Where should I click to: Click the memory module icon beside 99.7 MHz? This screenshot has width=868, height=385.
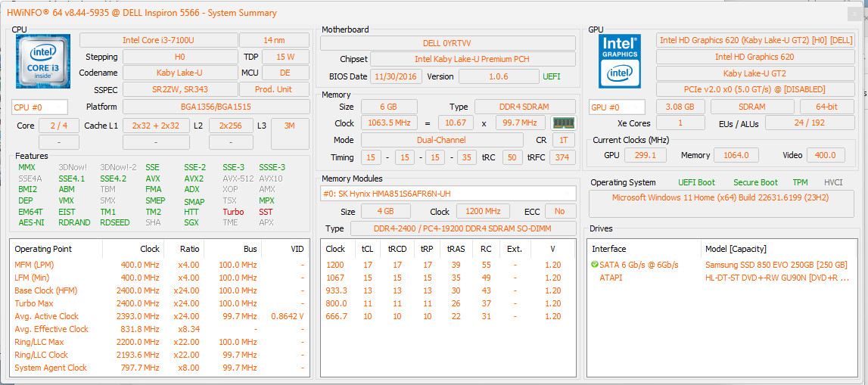pos(564,123)
